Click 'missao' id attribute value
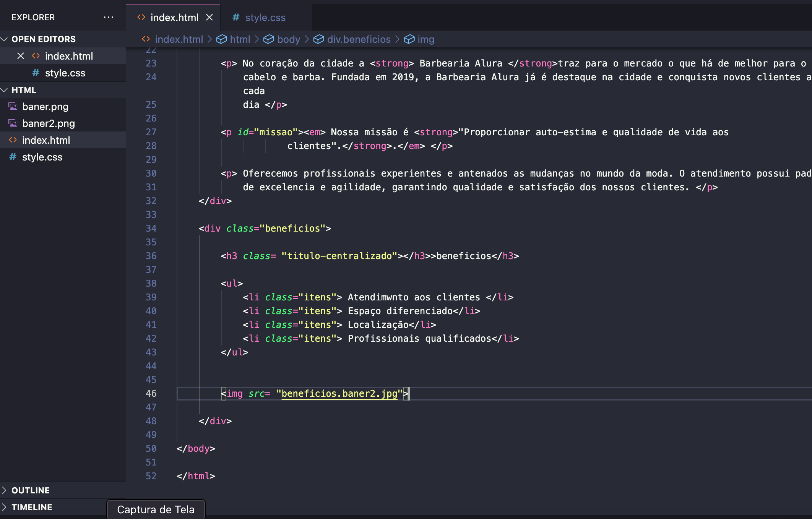Viewport: 812px width, 519px height. click(x=276, y=132)
